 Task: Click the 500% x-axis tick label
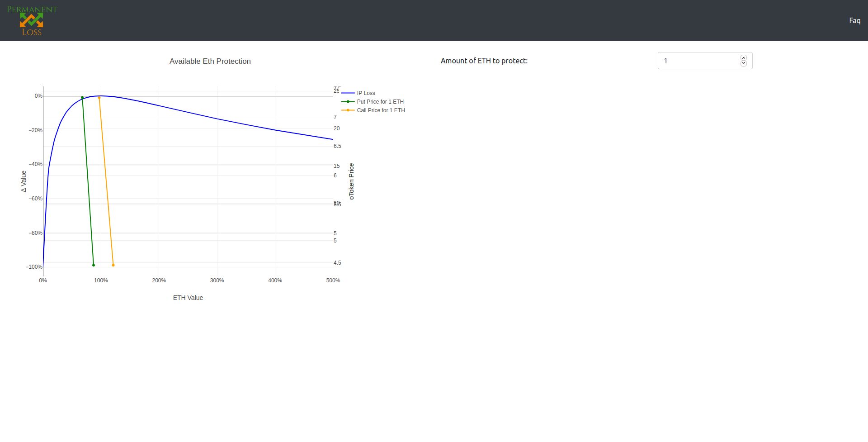[333, 280]
